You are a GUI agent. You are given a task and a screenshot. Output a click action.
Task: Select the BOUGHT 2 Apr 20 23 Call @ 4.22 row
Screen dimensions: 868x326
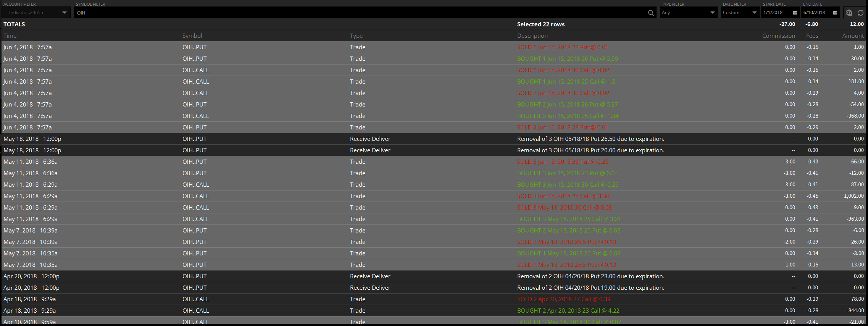pyautogui.click(x=568, y=311)
